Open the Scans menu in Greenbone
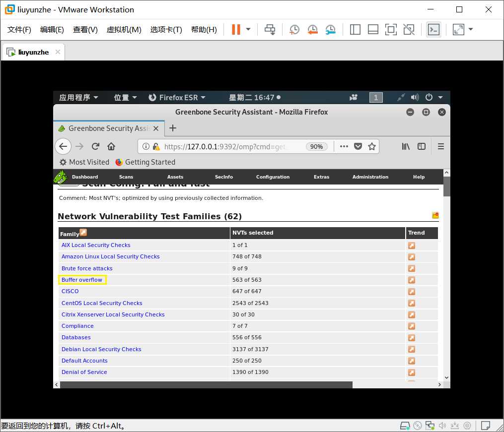This screenshot has width=504, height=432. pos(126,177)
